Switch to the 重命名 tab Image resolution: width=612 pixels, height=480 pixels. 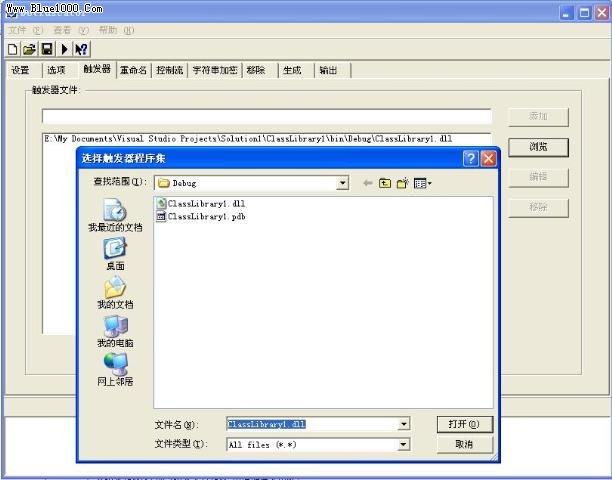click(x=133, y=70)
